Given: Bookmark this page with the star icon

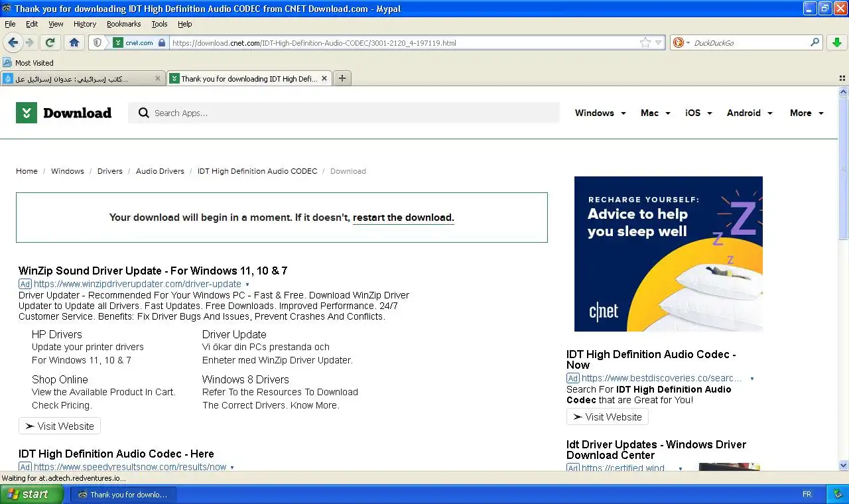Looking at the screenshot, I should click(x=645, y=42).
